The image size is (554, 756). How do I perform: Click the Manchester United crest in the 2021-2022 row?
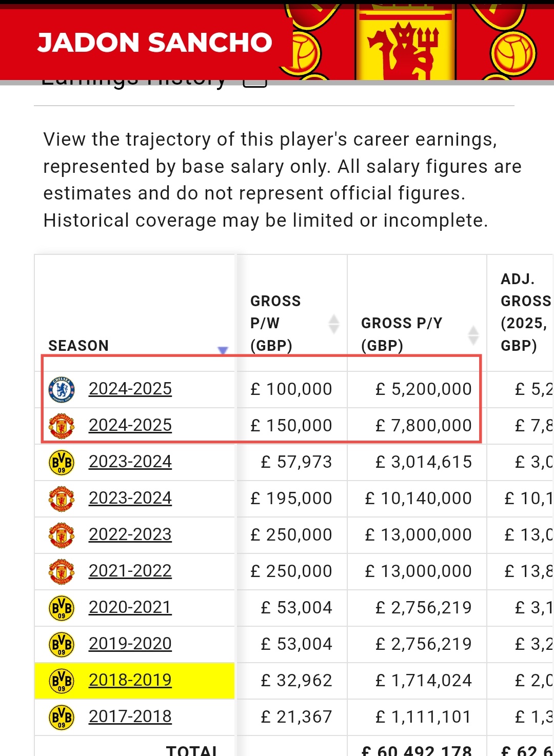[x=62, y=572]
